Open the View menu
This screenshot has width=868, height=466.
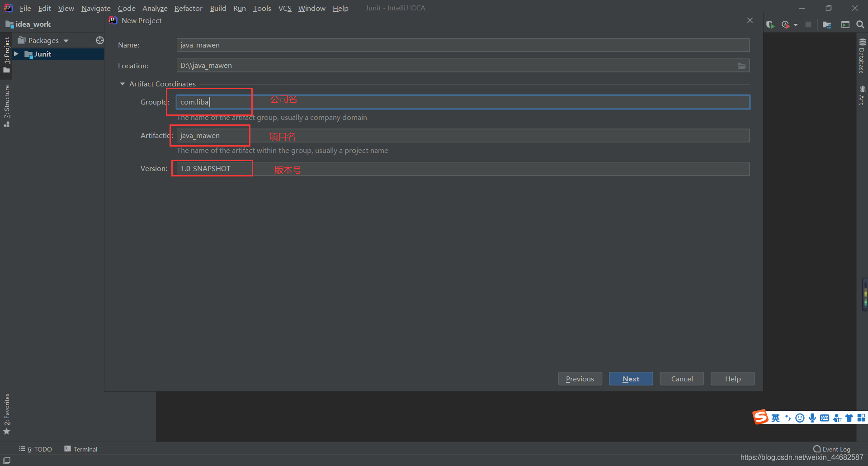pyautogui.click(x=66, y=8)
